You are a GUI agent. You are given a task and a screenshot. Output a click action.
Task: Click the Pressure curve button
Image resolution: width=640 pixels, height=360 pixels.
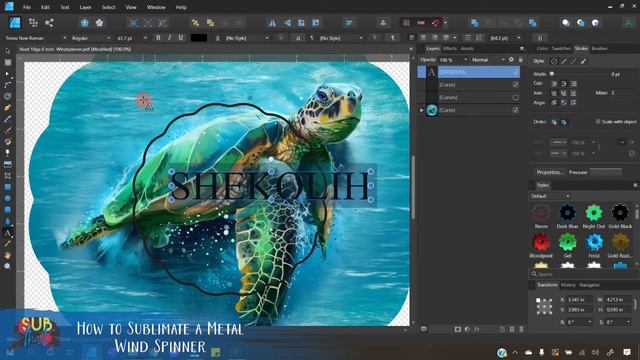point(606,172)
